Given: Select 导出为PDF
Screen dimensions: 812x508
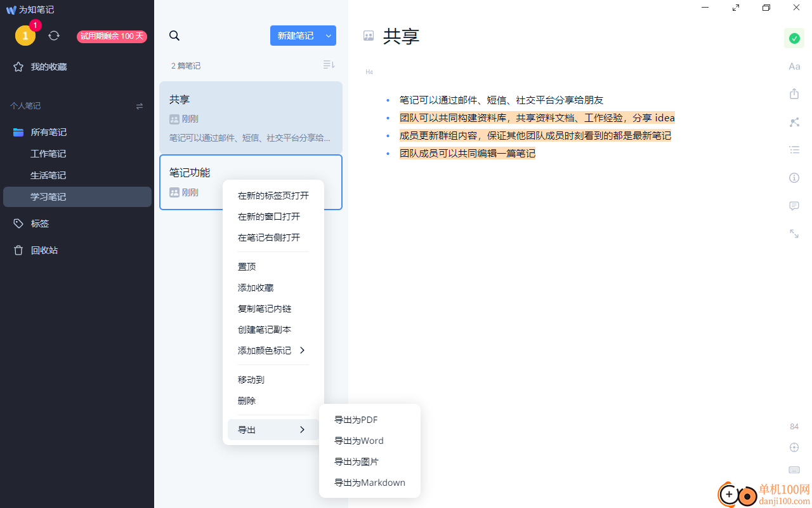Looking at the screenshot, I should [370, 420].
